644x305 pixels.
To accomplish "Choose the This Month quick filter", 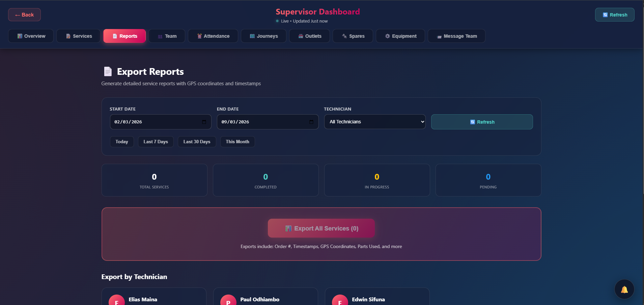I will click(x=237, y=142).
